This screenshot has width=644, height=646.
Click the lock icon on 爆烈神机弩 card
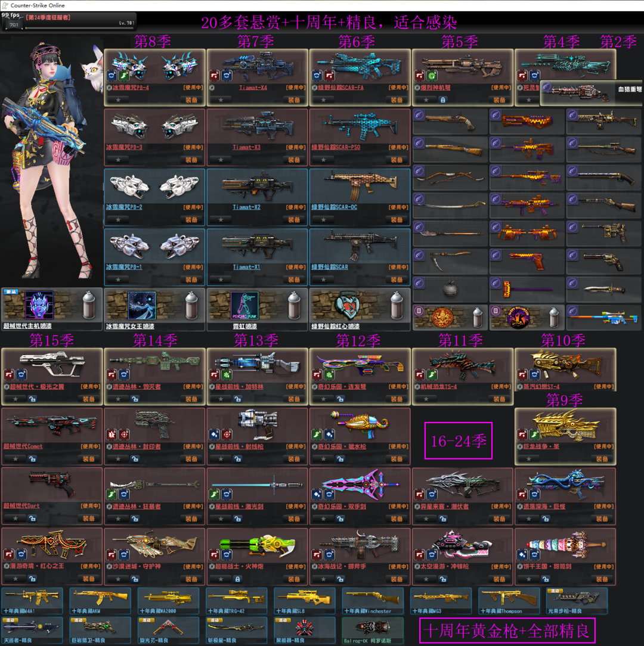442,100
